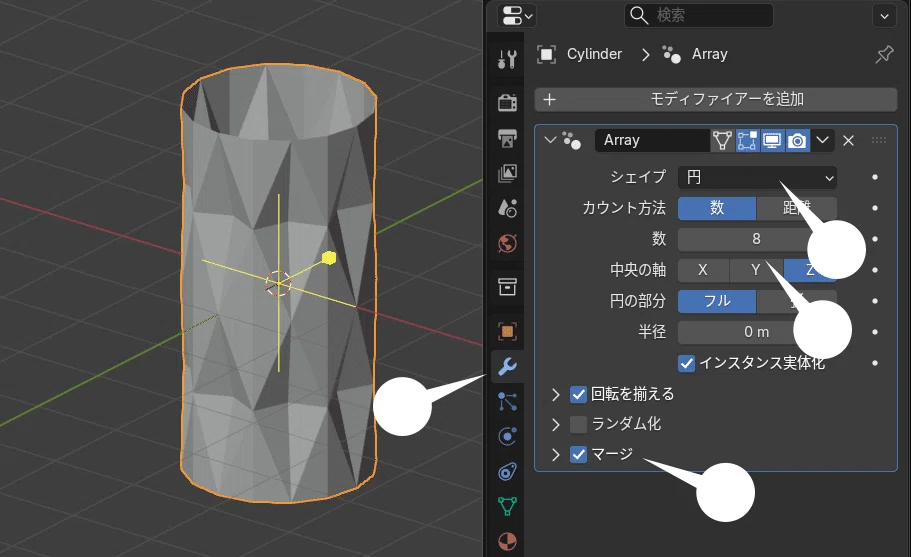
Task: Click the Array icon in the breadcrumb
Action: [672, 55]
